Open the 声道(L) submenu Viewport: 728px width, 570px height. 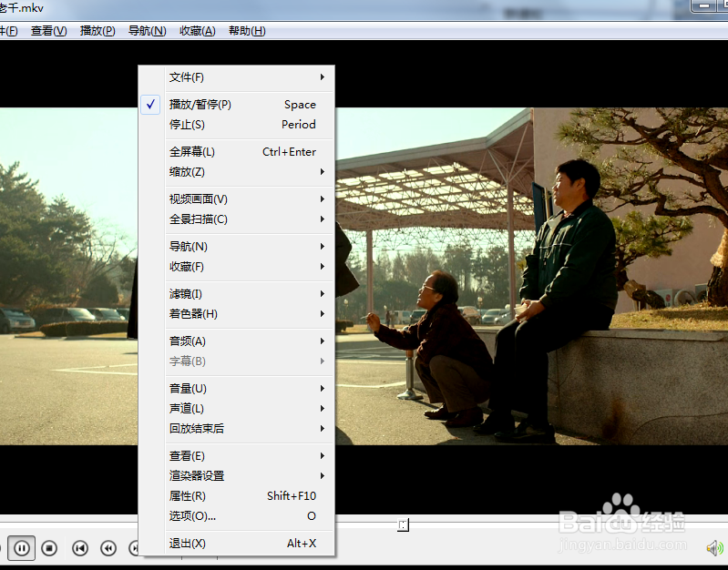[x=237, y=409]
